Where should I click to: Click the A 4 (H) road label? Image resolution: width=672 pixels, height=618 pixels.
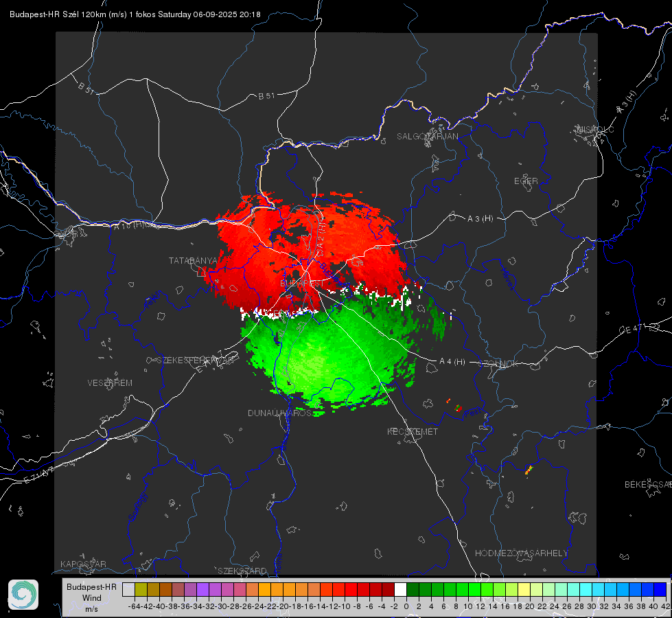[x=452, y=362]
